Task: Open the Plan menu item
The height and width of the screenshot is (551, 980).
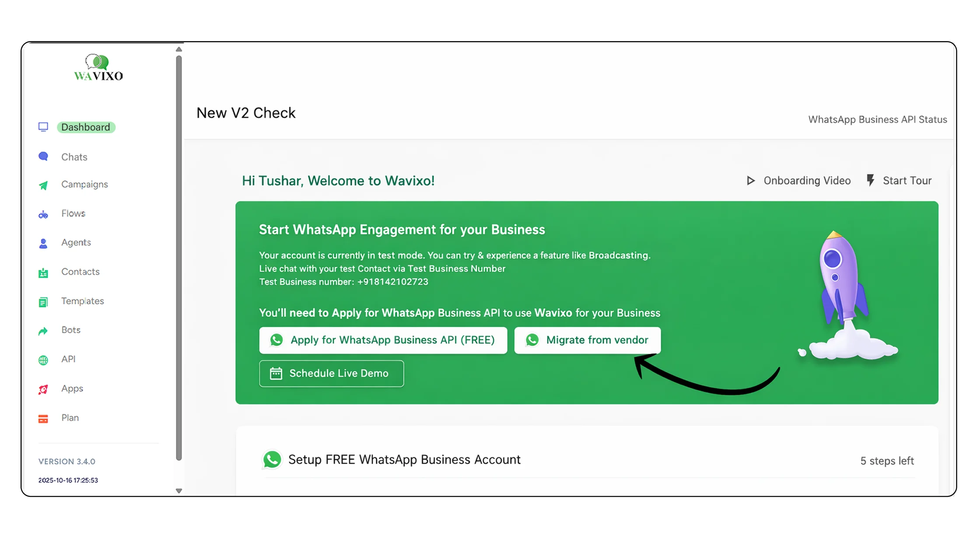Action: pos(70,418)
